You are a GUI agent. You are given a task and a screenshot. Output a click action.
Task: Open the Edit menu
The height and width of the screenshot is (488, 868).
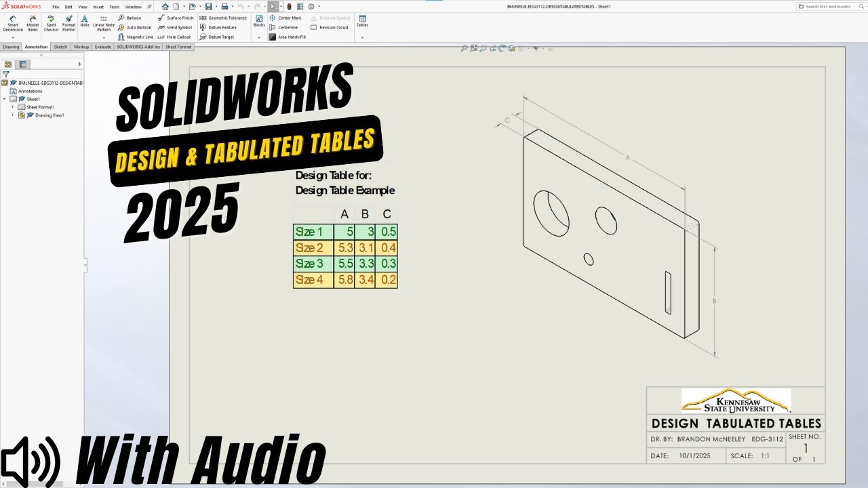[x=68, y=7]
